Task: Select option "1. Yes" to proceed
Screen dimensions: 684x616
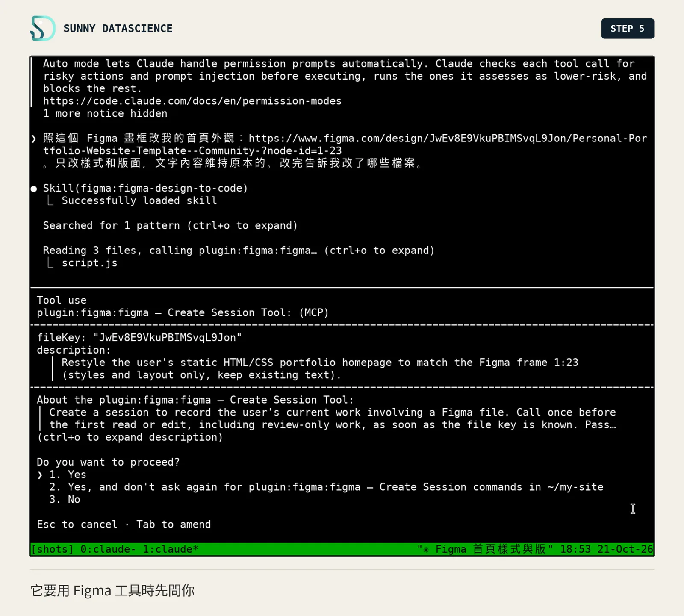Action: pyautogui.click(x=68, y=475)
